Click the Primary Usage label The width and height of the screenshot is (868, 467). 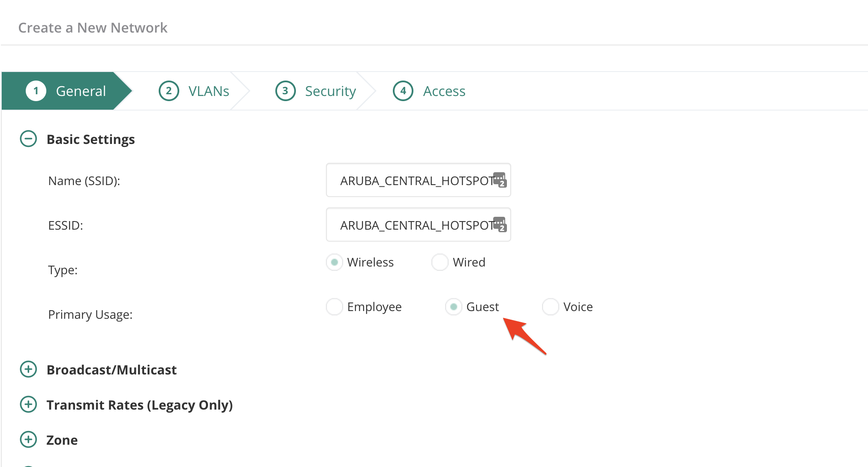(90, 315)
